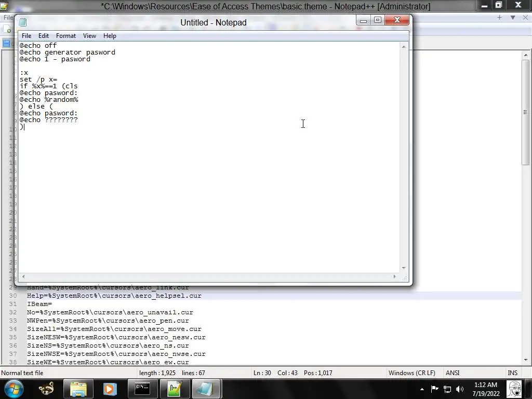Click the SizeNESW=aero_nesw.cur line in Notepad++
Screen dimensions: 532x399
[x=116, y=337]
